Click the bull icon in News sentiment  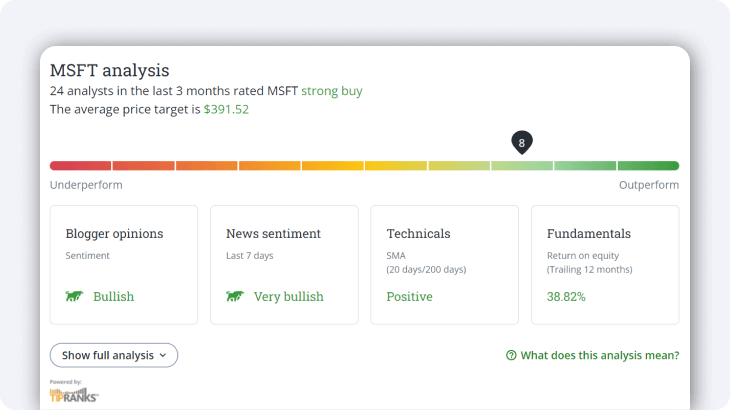pyautogui.click(x=235, y=297)
